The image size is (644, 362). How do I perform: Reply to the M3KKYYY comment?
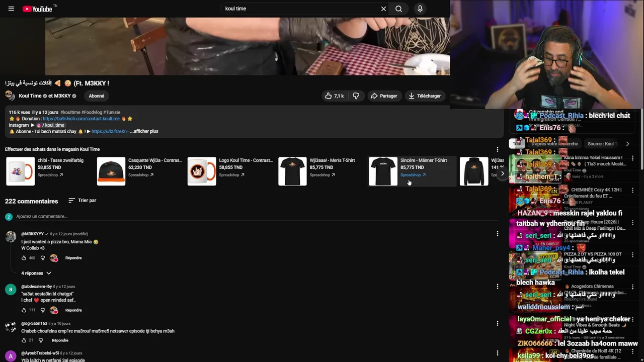[x=73, y=258]
